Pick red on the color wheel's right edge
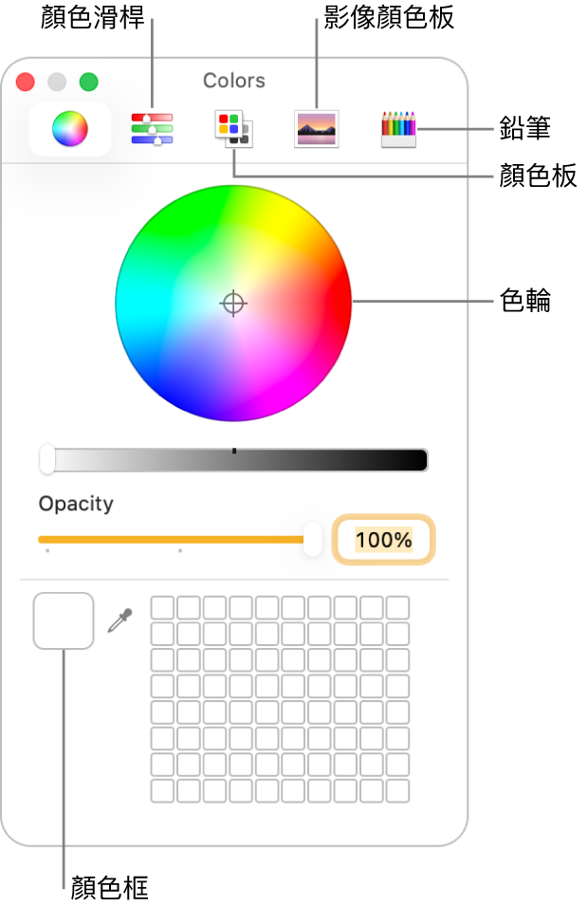This screenshot has width=588, height=906. coord(342,304)
